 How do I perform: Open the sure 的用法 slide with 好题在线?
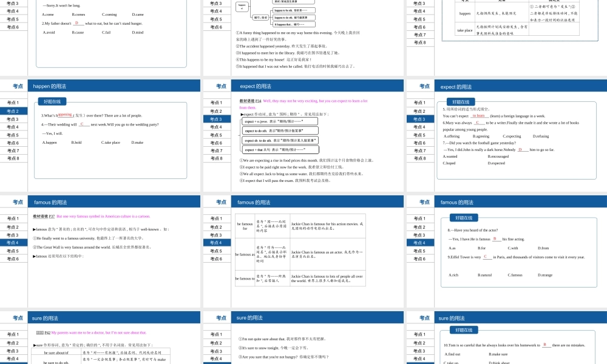[507, 338]
